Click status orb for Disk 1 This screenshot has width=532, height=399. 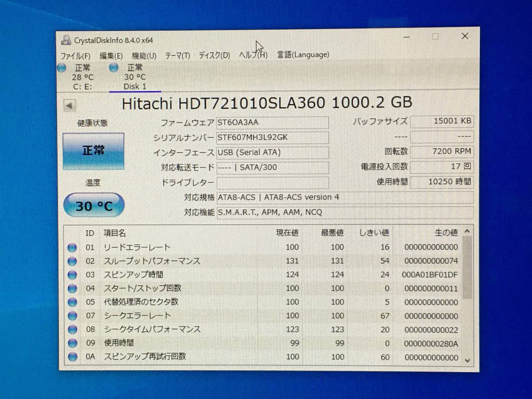tap(114, 67)
